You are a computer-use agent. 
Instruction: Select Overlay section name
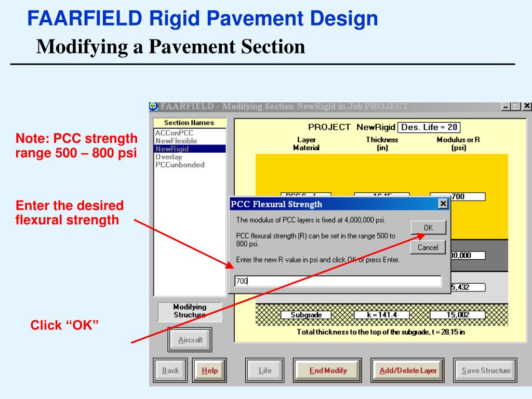(x=169, y=157)
